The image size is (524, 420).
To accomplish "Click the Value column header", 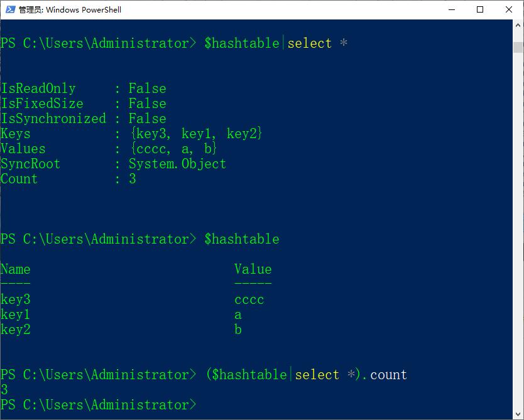I will click(x=253, y=269).
